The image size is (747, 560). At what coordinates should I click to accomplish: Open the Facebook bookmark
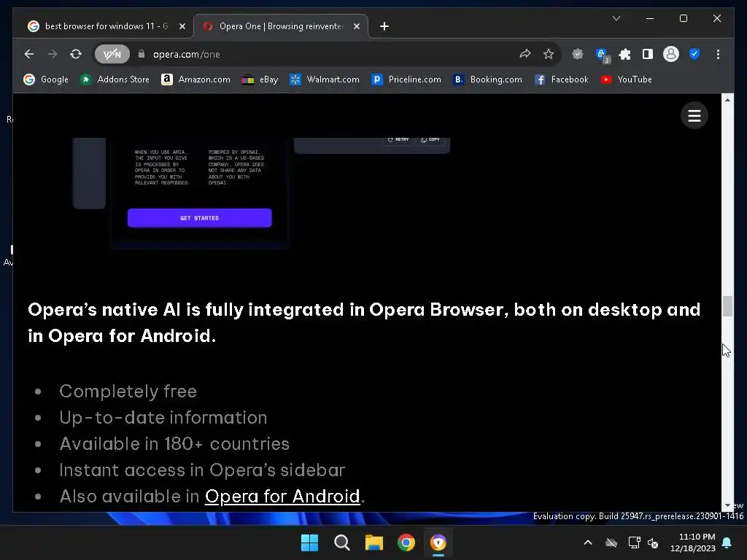click(561, 79)
